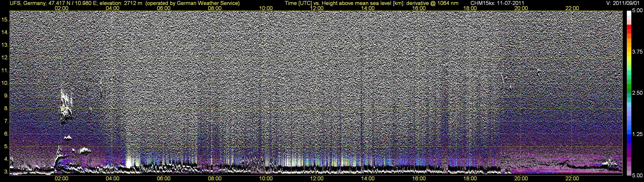This screenshot has width=644, height=182.
Task: Click the "5." height axis label
Action: [x=6, y=146]
